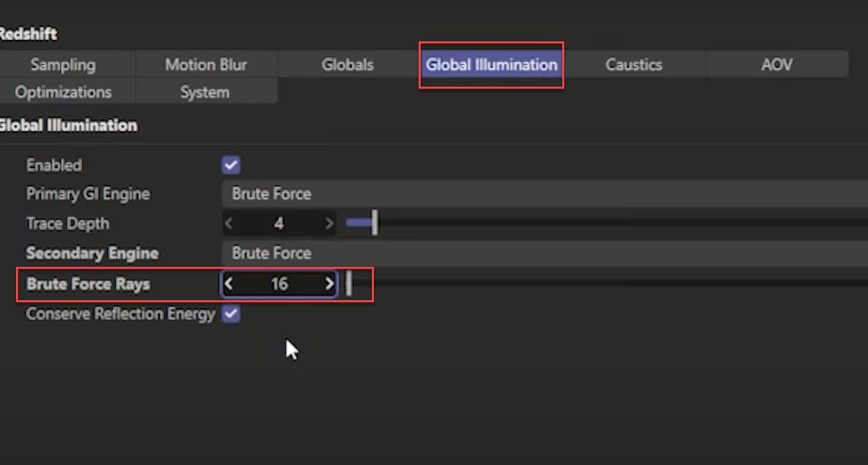Switch to the Motion Blur tab
The height and width of the screenshot is (465, 868).
pyautogui.click(x=206, y=65)
